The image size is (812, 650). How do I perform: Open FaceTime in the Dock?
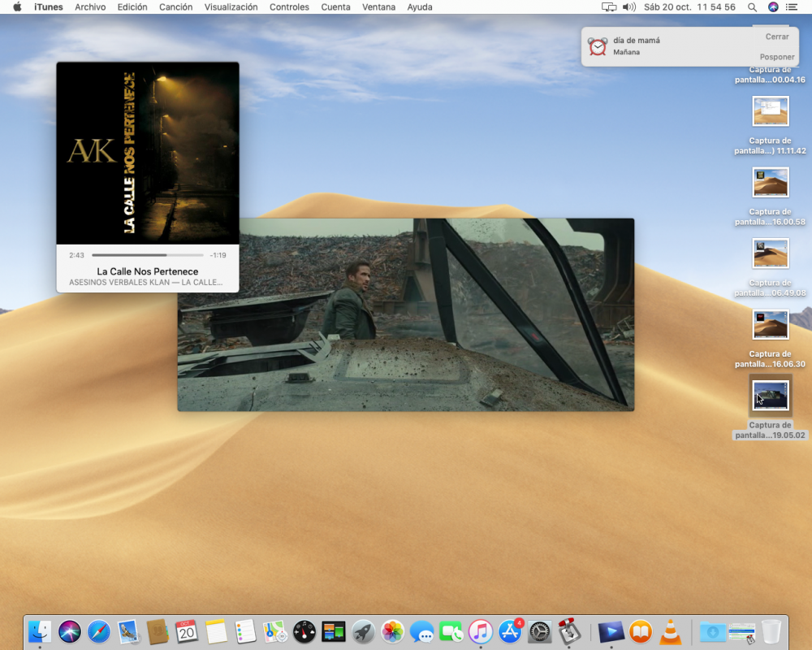click(x=451, y=632)
